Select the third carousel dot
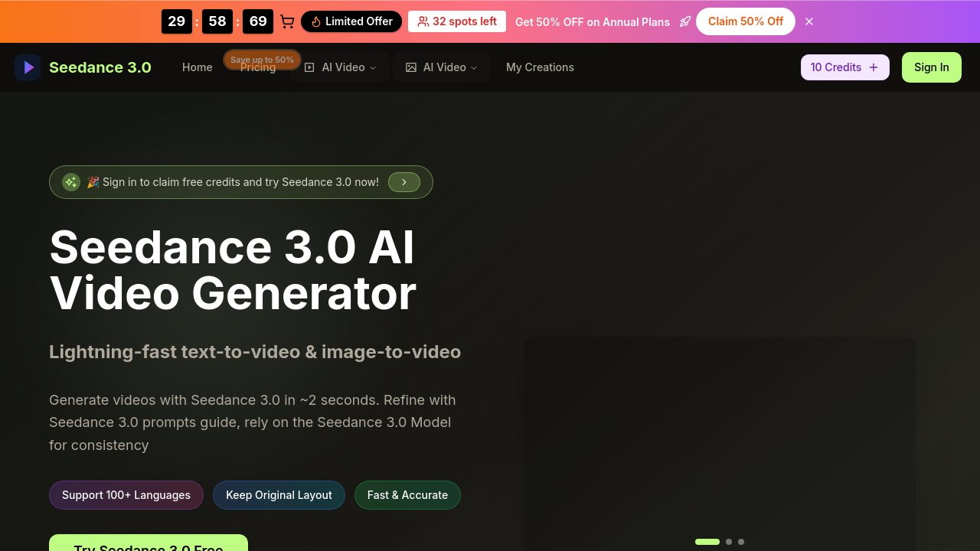This screenshot has width=980, height=551. [x=741, y=542]
